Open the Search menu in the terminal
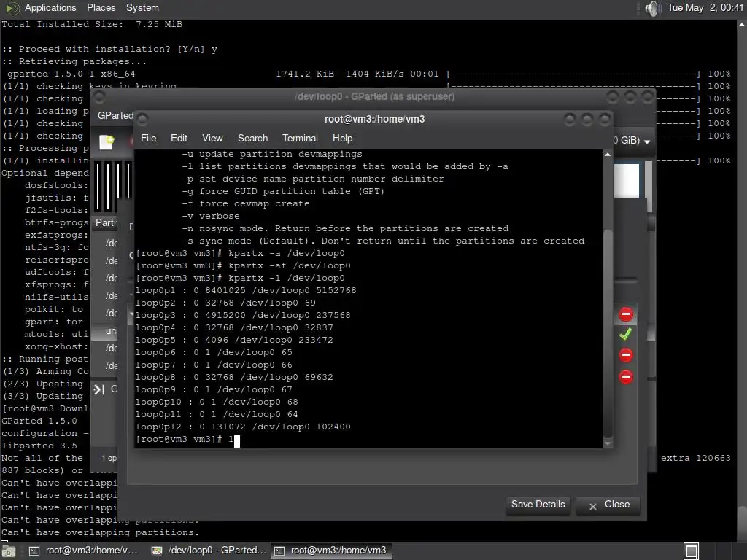The image size is (747, 560). 252,138
